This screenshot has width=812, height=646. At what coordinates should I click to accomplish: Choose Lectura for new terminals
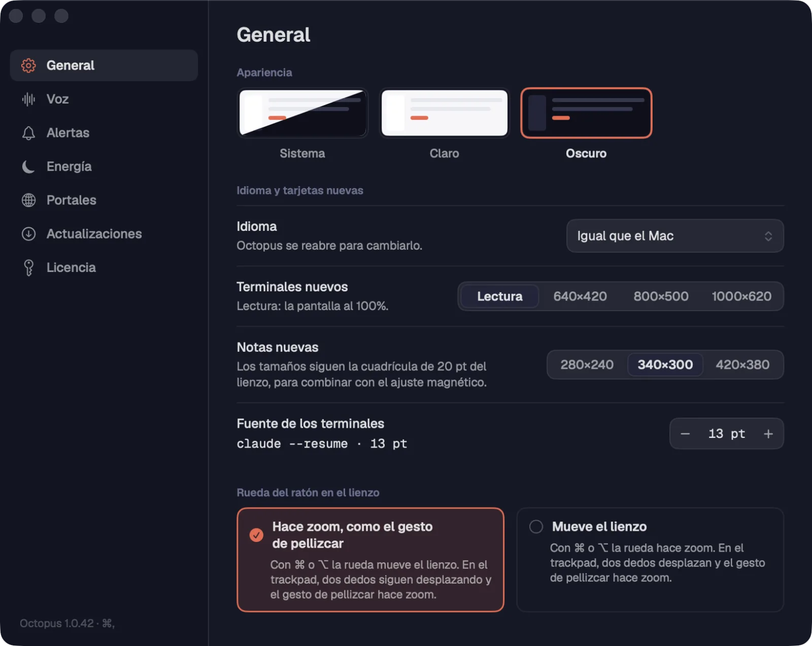(x=499, y=296)
